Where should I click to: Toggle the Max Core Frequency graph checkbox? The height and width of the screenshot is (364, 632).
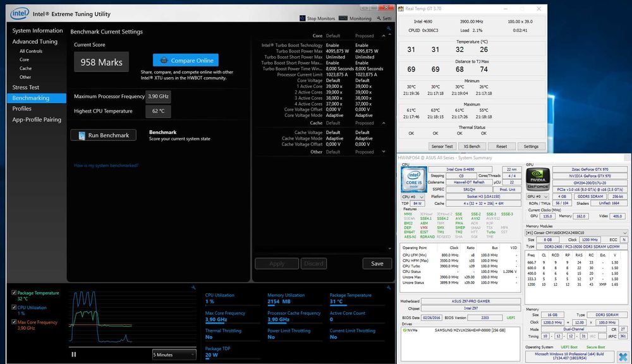point(14,322)
